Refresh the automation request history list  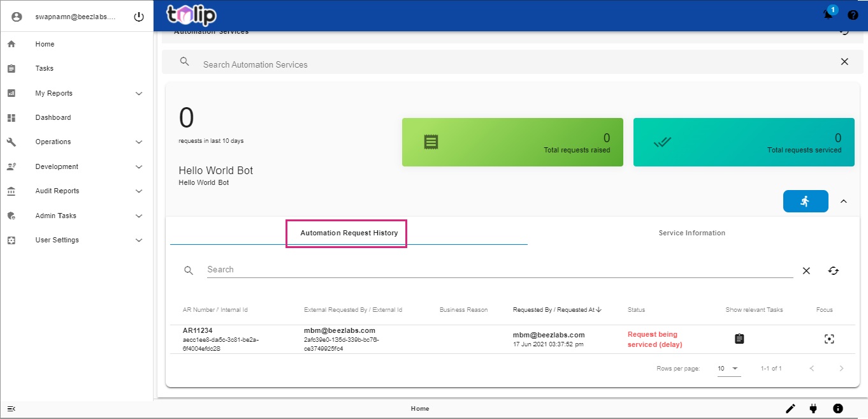(x=834, y=270)
